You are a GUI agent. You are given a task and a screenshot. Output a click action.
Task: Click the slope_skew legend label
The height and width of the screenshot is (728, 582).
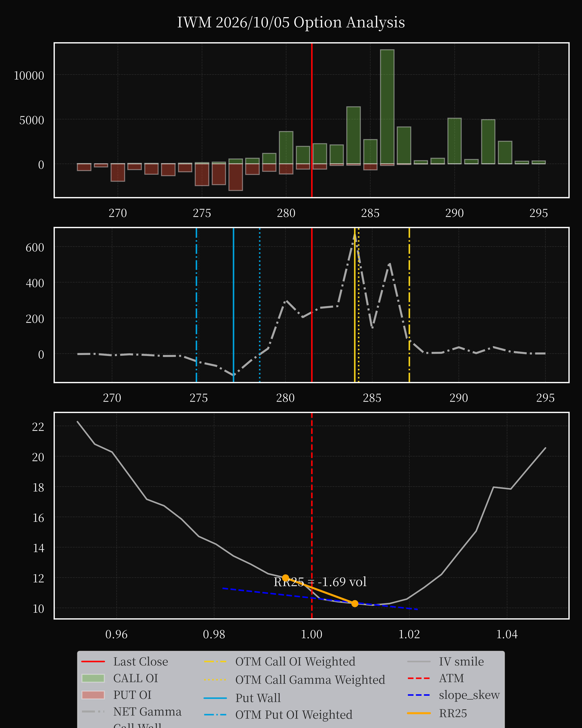tap(469, 695)
